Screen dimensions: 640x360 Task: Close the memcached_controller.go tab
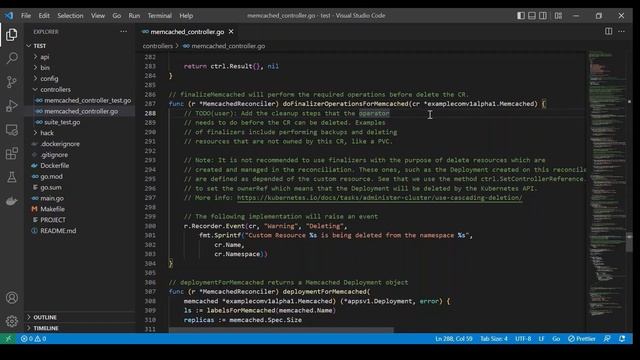(x=231, y=31)
